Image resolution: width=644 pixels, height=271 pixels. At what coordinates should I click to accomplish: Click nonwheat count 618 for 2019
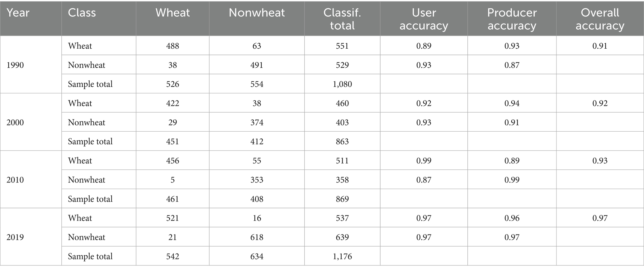pyautogui.click(x=257, y=237)
